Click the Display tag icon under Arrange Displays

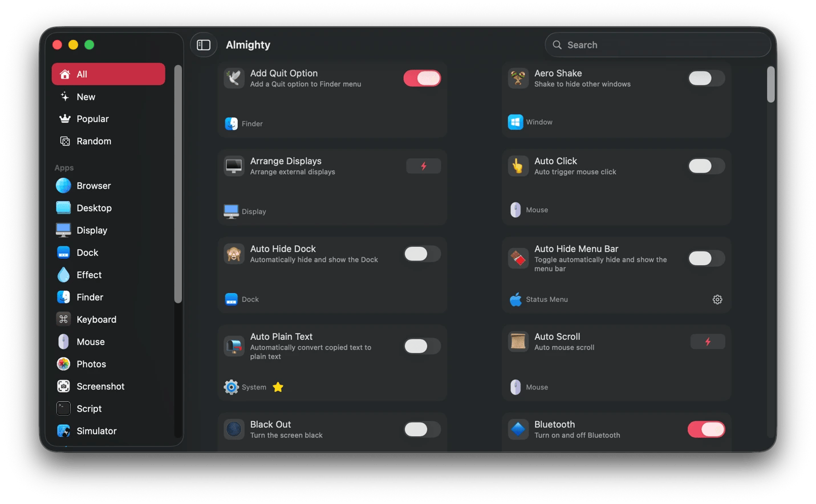[231, 212]
